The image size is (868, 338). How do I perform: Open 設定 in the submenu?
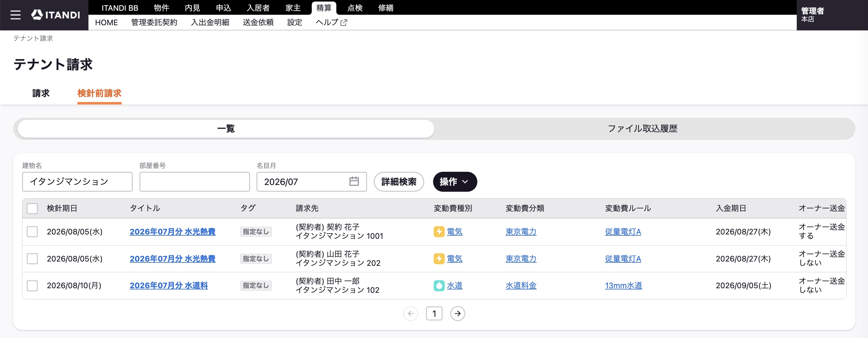(295, 22)
